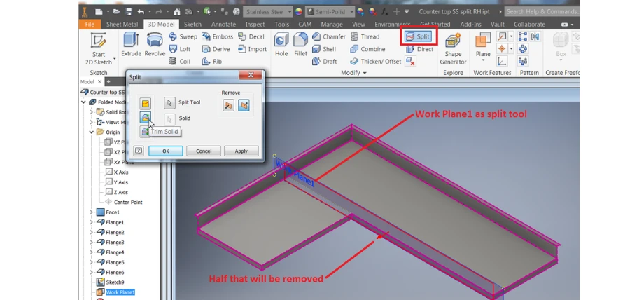Switch to the Annotate tab
This screenshot has height=300, width=644.
(x=223, y=25)
